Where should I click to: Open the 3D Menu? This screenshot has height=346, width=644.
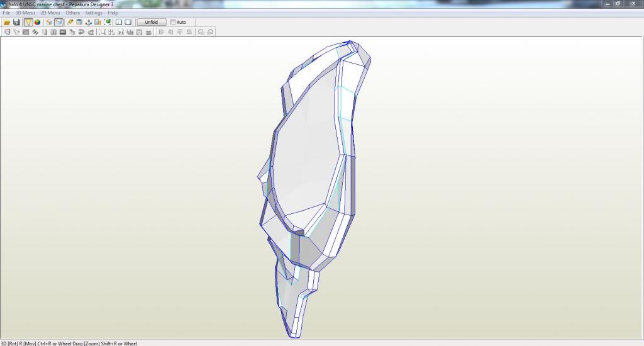pyautogui.click(x=25, y=13)
